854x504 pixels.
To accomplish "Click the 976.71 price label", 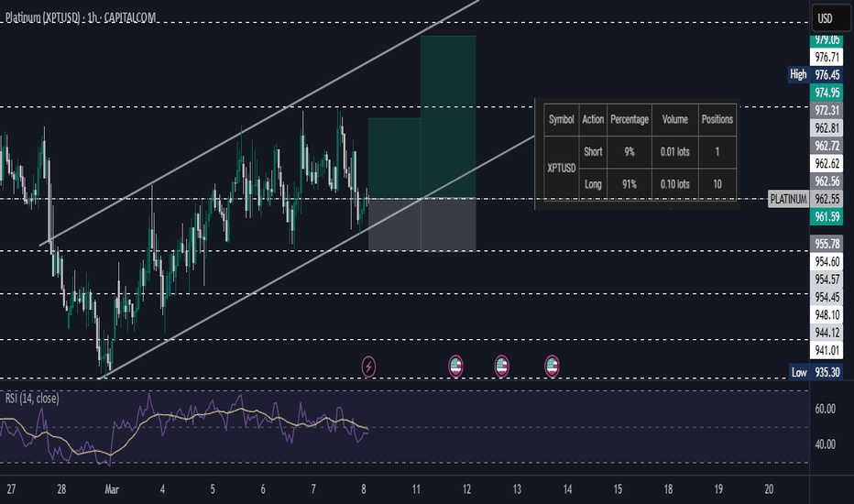I will pyautogui.click(x=827, y=57).
